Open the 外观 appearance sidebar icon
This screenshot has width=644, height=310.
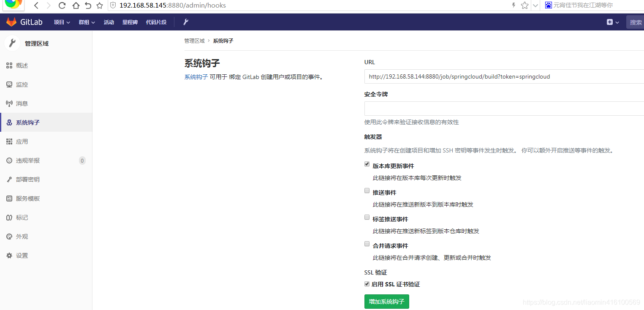9,236
